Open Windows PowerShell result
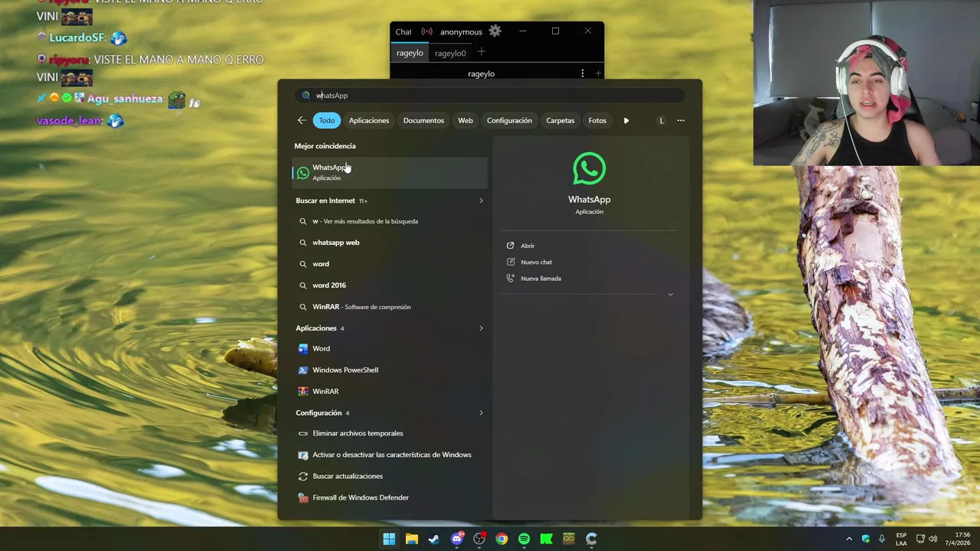The image size is (980, 551). point(390,370)
